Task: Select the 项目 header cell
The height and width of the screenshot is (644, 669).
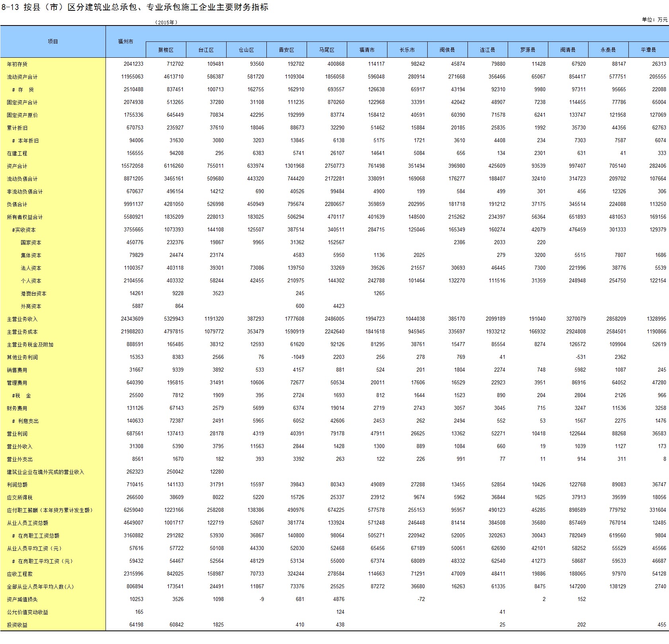Action: point(53,41)
